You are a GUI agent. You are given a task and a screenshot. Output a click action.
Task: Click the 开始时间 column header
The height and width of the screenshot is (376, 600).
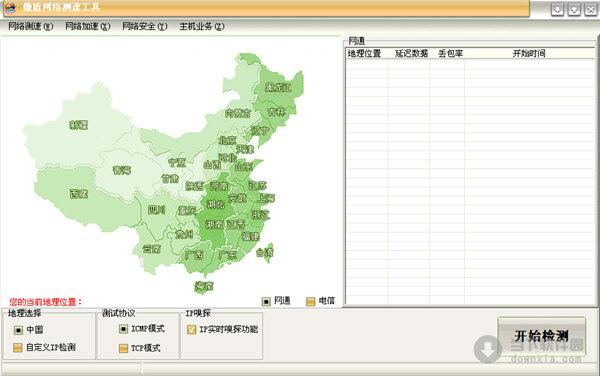pos(529,54)
